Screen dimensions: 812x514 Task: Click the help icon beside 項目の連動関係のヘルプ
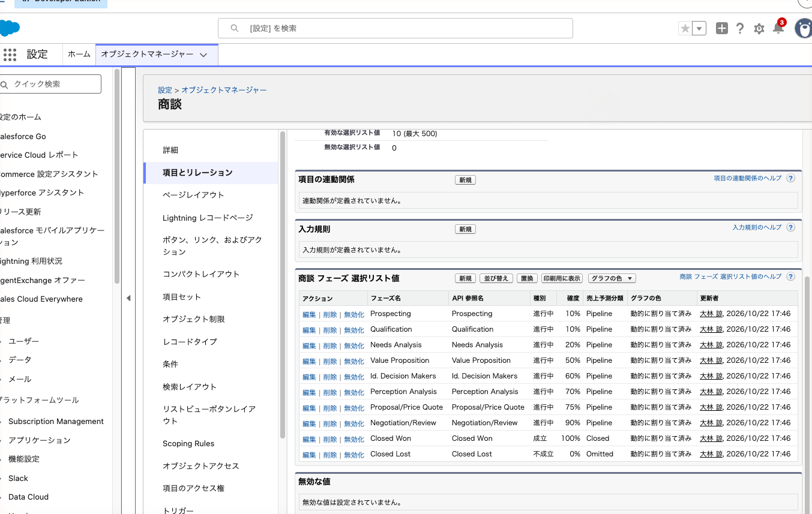tap(790, 179)
